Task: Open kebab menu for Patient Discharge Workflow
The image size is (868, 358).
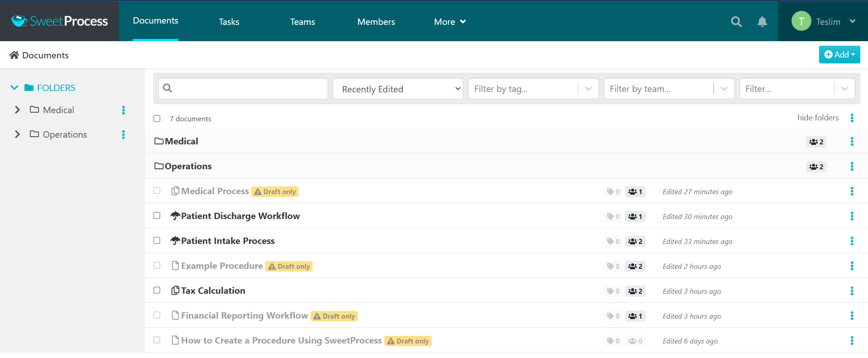Action: (852, 216)
